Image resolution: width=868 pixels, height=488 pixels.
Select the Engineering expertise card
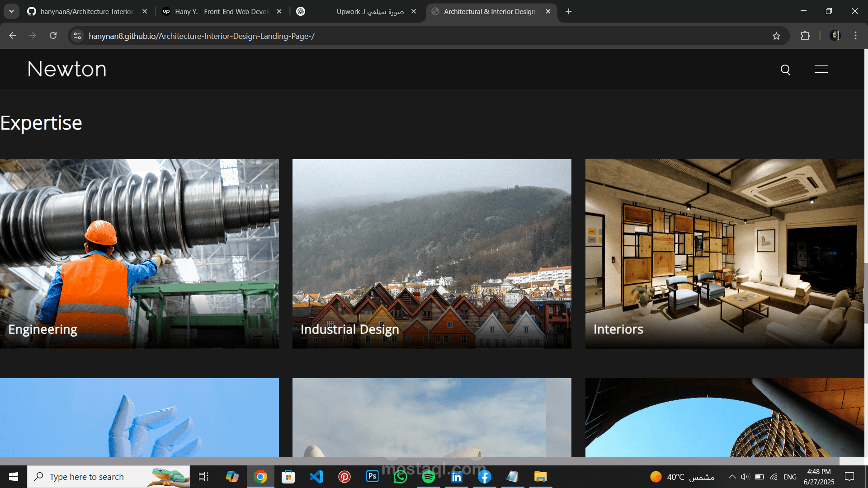point(139,253)
